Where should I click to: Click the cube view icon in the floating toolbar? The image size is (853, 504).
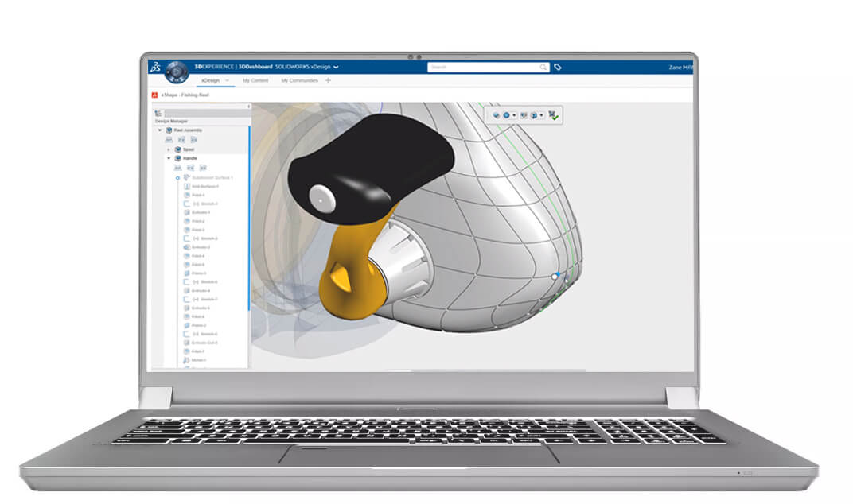pos(534,115)
